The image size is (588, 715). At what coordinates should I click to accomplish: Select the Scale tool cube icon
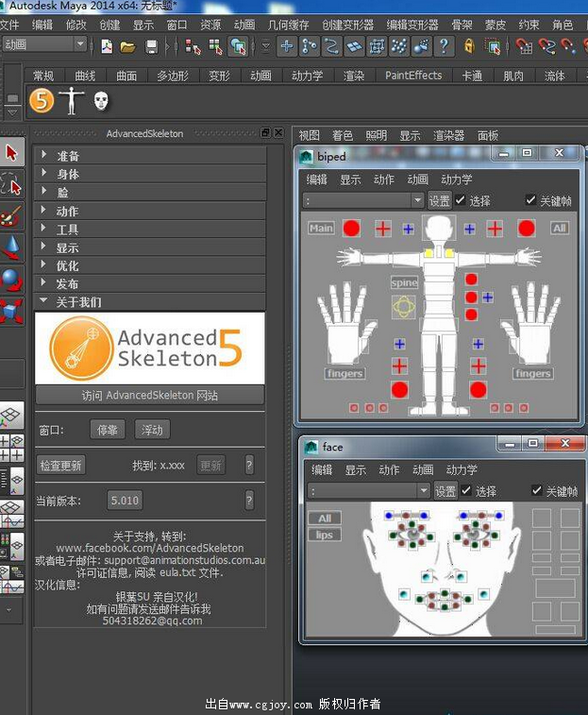pyautogui.click(x=12, y=312)
